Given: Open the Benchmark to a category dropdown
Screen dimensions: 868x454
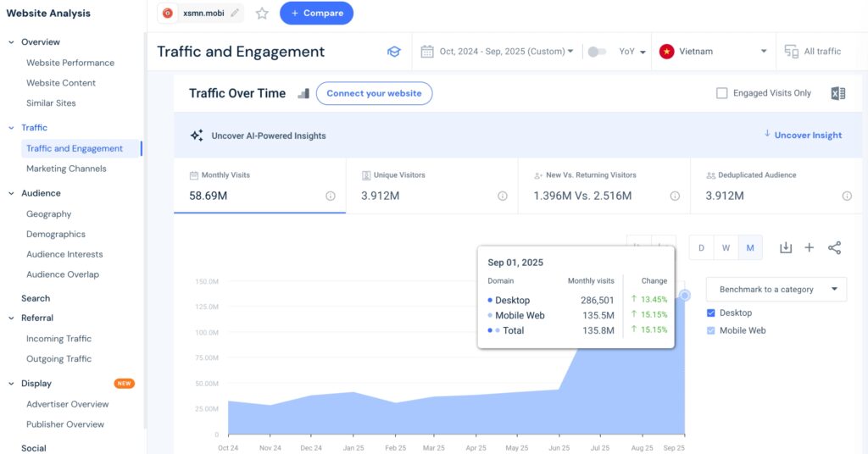Looking at the screenshot, I should tap(776, 289).
